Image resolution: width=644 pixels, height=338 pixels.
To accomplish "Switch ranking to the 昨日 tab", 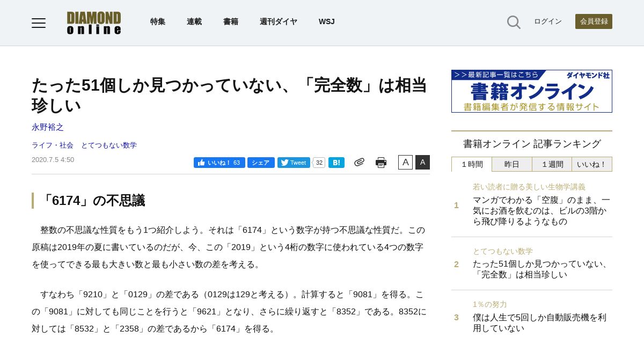I will 512,164.
